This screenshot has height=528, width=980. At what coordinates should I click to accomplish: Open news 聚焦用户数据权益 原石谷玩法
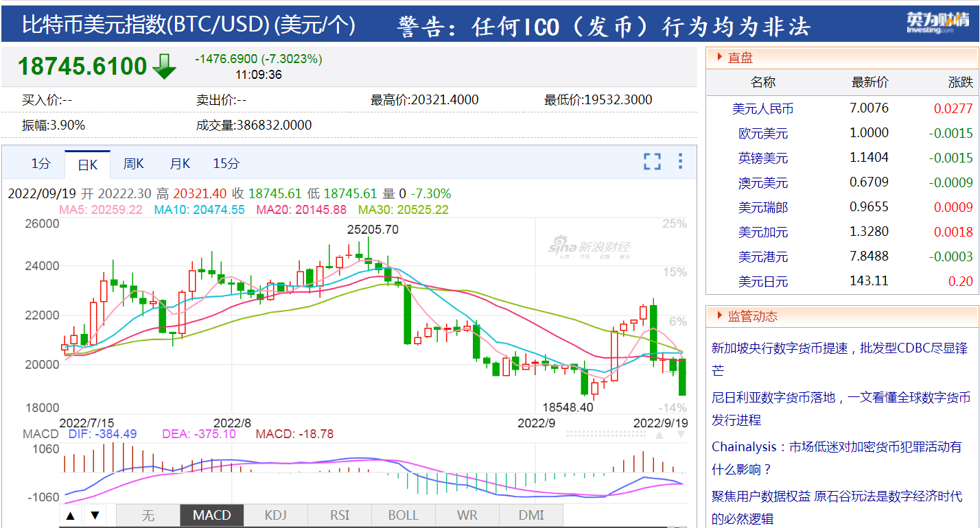tap(837, 507)
